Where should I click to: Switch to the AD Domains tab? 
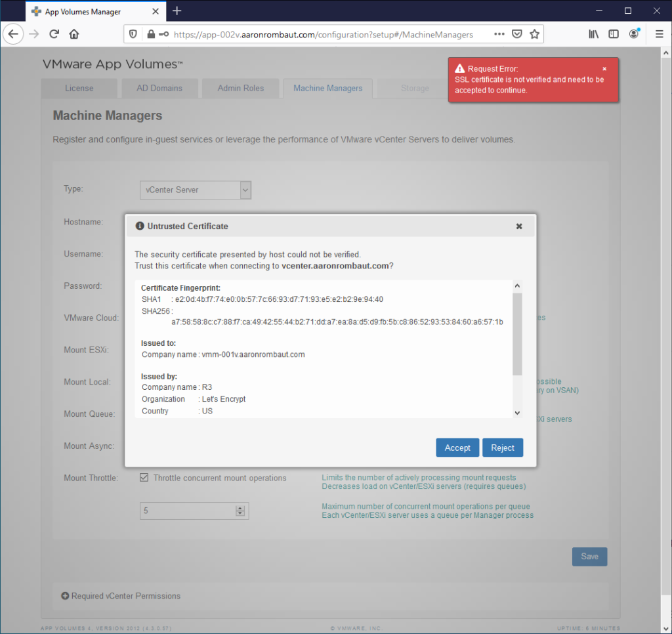pyautogui.click(x=159, y=88)
